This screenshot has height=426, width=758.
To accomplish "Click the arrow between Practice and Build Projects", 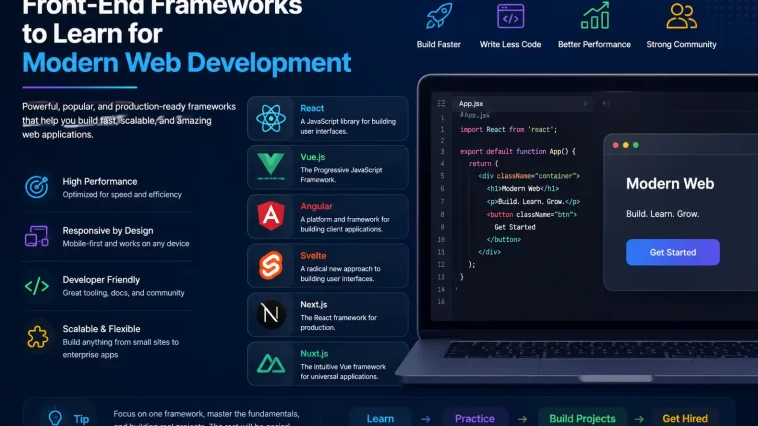I will (522, 419).
